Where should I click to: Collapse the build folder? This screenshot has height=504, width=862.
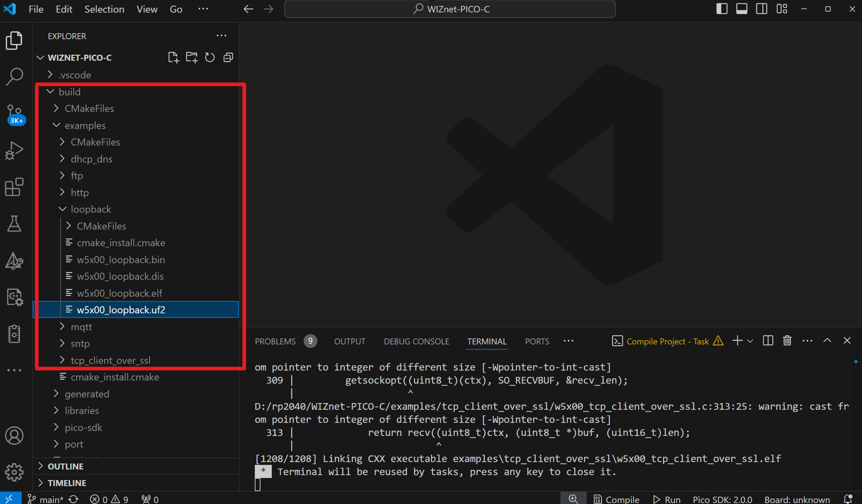click(x=69, y=91)
